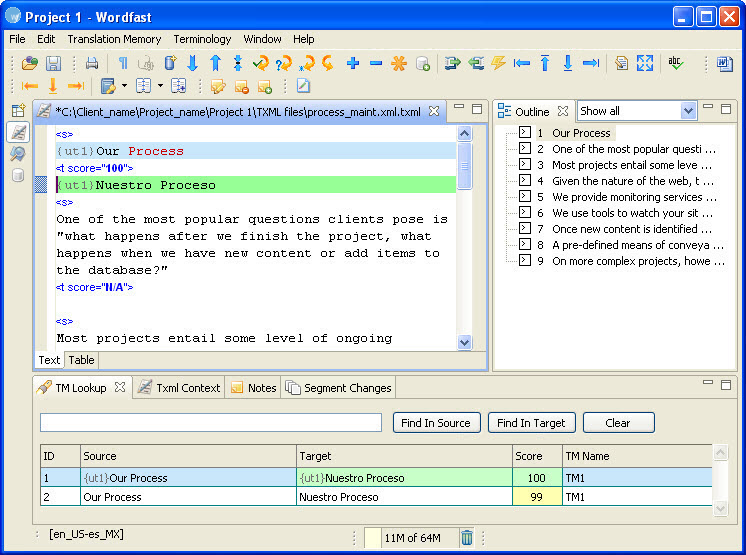Click the yellow note with green plus icon
Image resolution: width=746 pixels, height=555 pixels.
click(265, 86)
